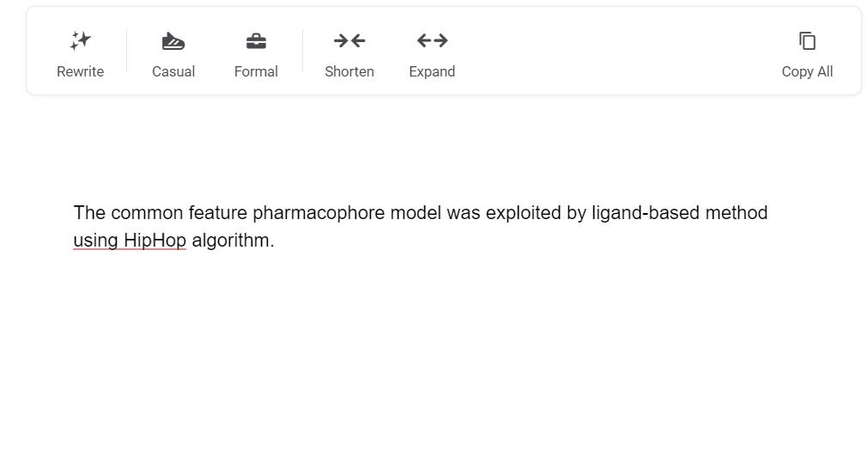Click the underlined word 'HipHop'
The height and width of the screenshot is (470, 868).
coord(155,241)
